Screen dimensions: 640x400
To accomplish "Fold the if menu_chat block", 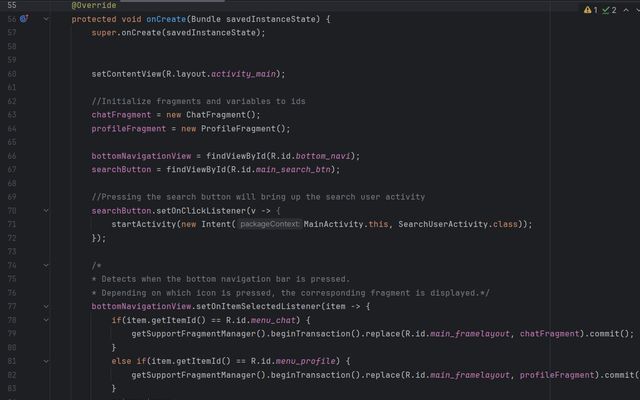I will click(x=46, y=320).
